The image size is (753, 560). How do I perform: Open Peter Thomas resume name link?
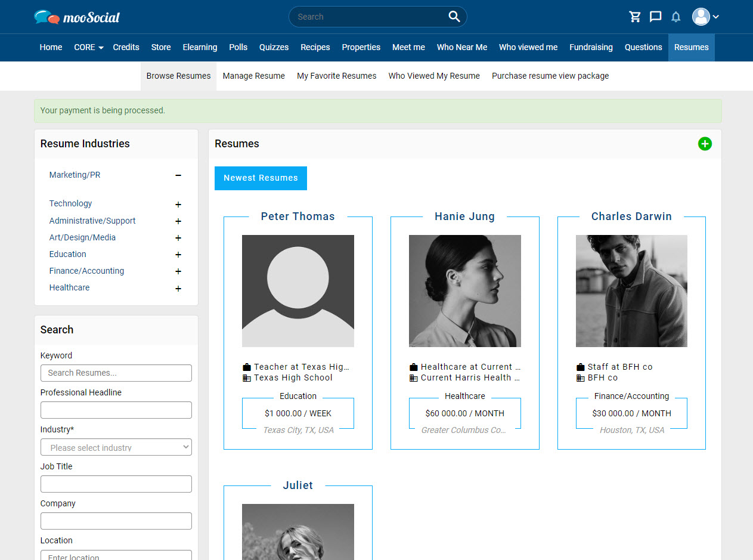[x=298, y=216]
